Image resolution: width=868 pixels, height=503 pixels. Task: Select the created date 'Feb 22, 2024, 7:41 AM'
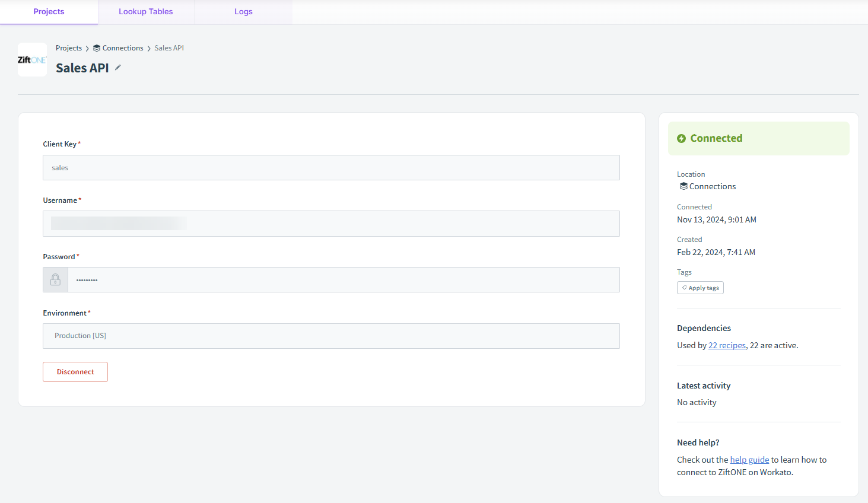pyautogui.click(x=716, y=252)
